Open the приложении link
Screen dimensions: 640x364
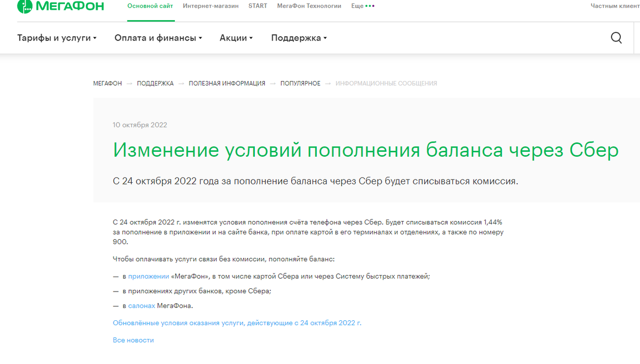click(x=149, y=277)
